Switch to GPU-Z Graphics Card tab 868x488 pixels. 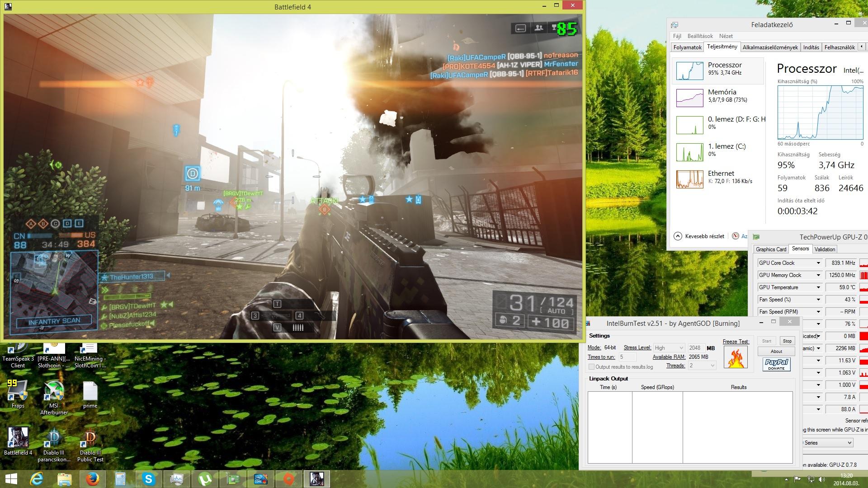(x=771, y=249)
